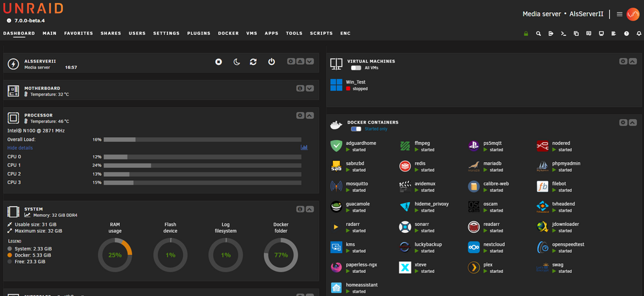Open the search magnifier icon

(538, 33)
